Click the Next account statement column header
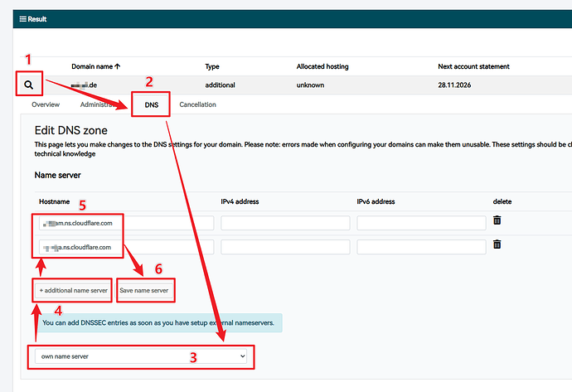 pos(473,66)
